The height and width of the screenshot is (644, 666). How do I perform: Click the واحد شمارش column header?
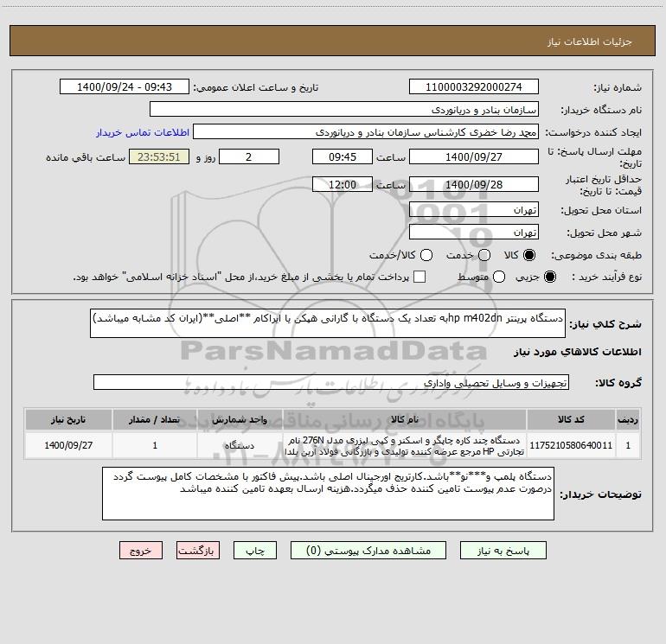240,419
